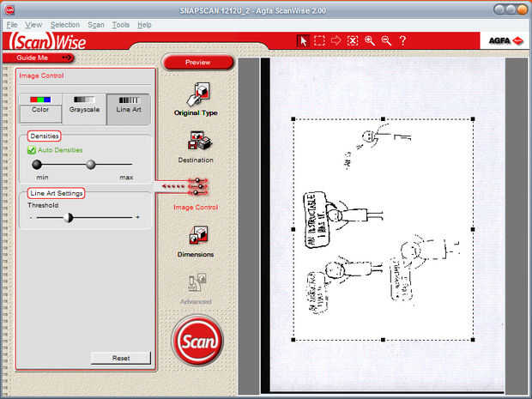Select the arrow pointer tool
The image size is (532, 399).
[x=303, y=41]
